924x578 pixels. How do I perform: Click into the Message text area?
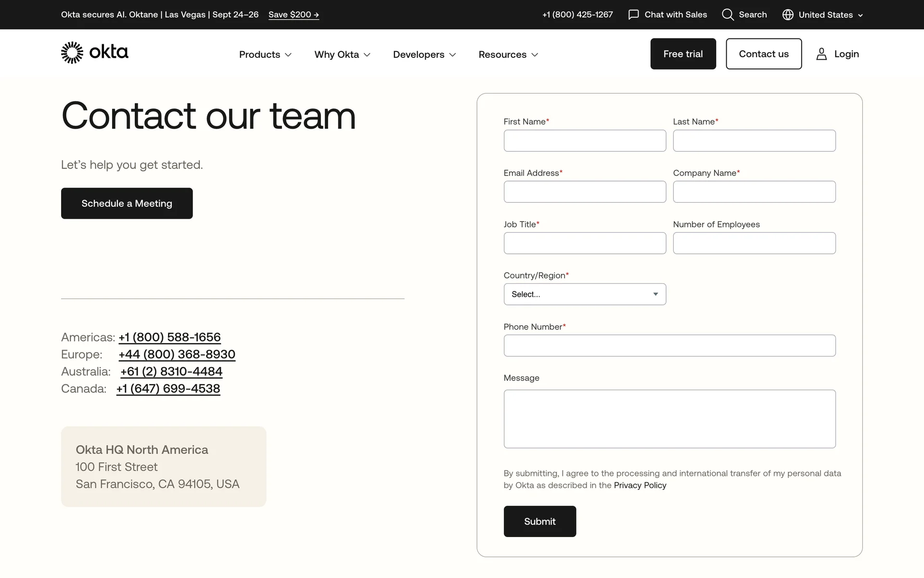point(669,419)
